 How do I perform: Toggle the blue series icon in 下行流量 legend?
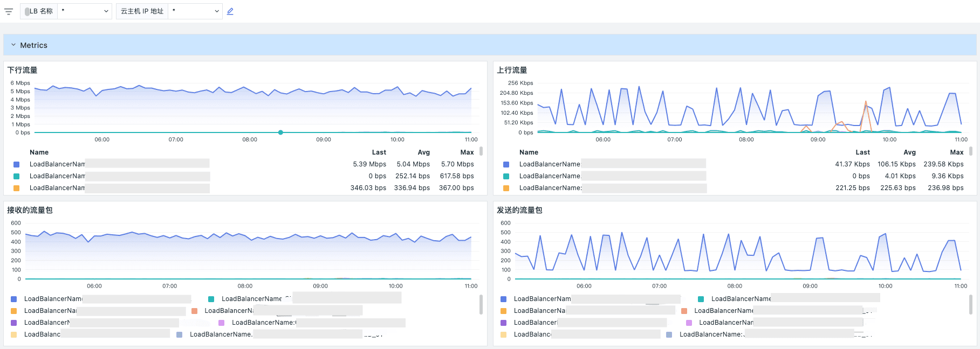click(16, 164)
